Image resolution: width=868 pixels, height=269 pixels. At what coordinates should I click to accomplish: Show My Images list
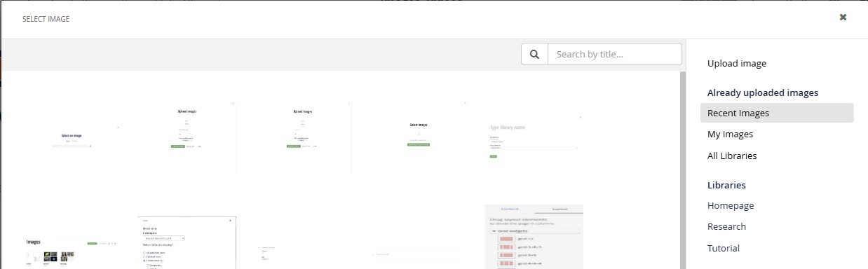[x=730, y=134]
